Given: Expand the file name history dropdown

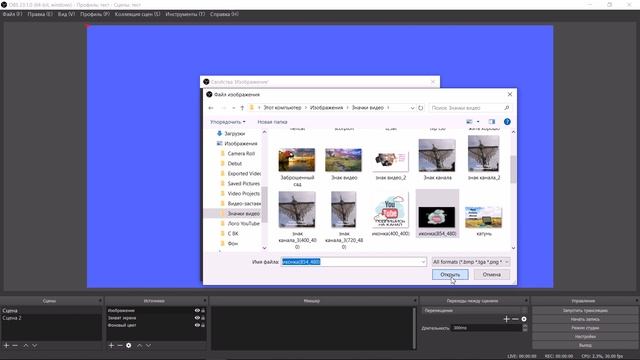Looking at the screenshot, I should point(423,262).
